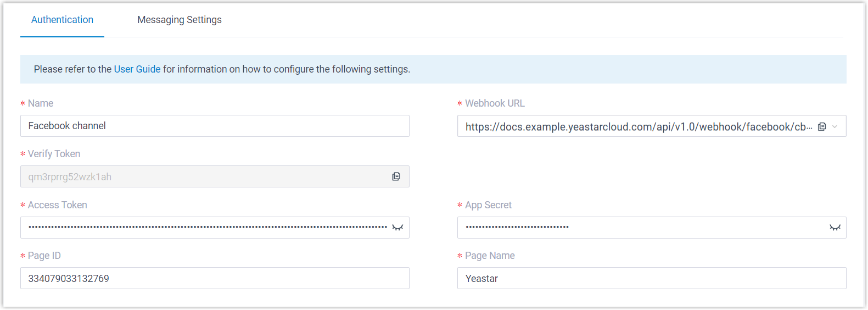The image size is (868, 310).
Task: Click the Name field containing Facebook channel
Action: click(x=214, y=126)
